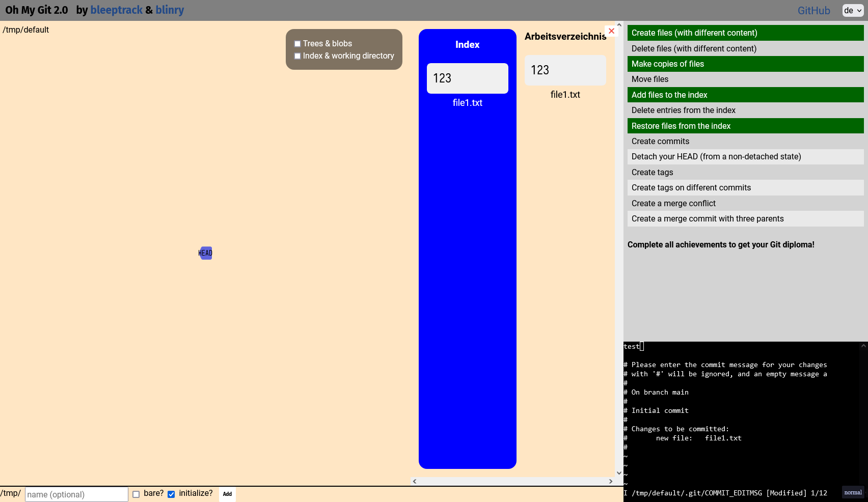868x502 pixels.
Task: Click the horizontal scrollbar right arrow
Action: pos(611,482)
